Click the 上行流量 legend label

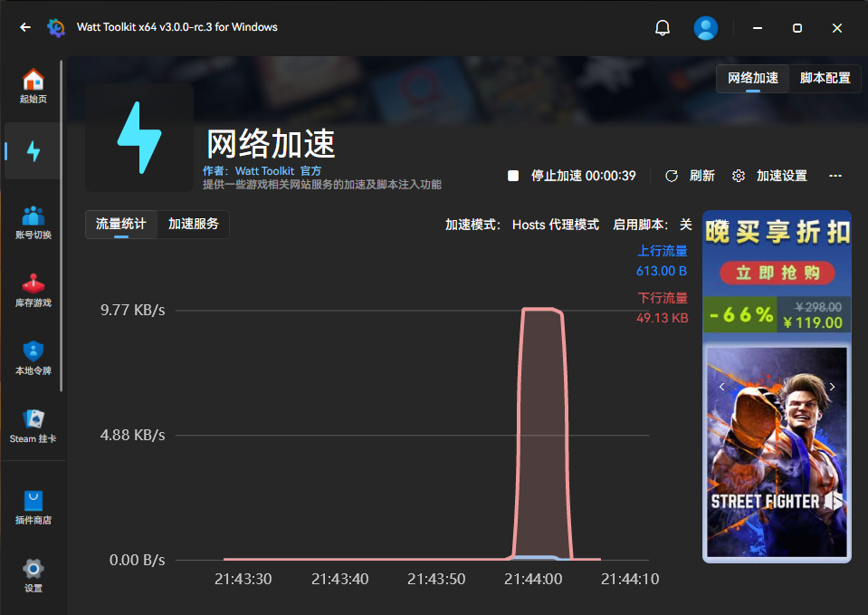[x=662, y=251]
